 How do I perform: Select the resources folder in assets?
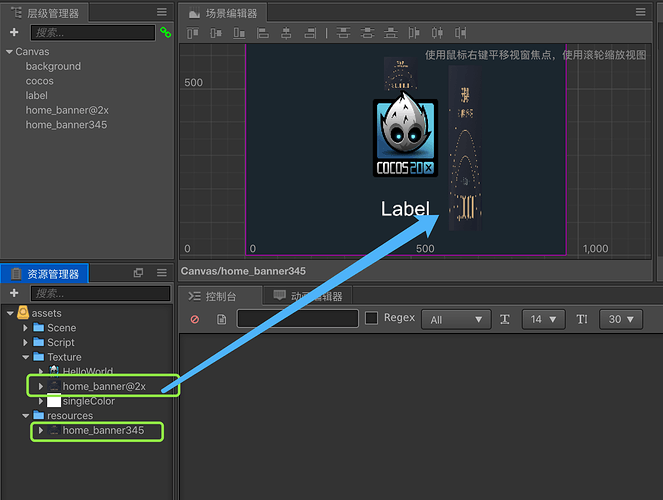(70, 415)
